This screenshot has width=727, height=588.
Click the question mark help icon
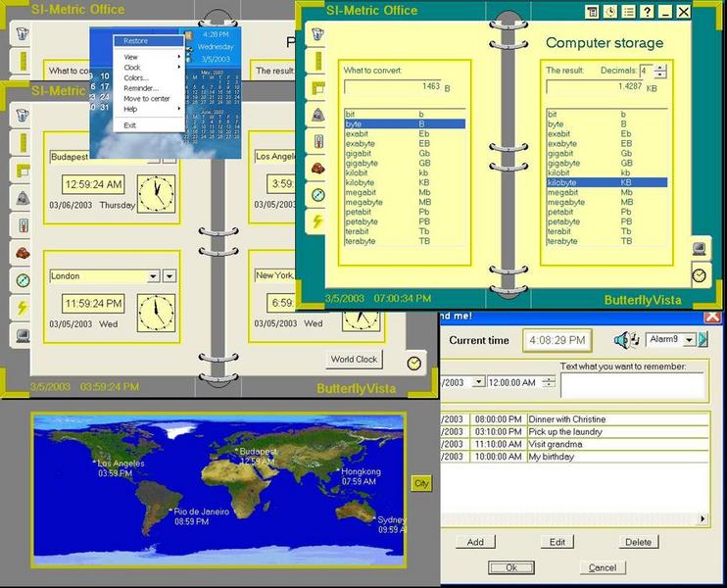(x=647, y=12)
